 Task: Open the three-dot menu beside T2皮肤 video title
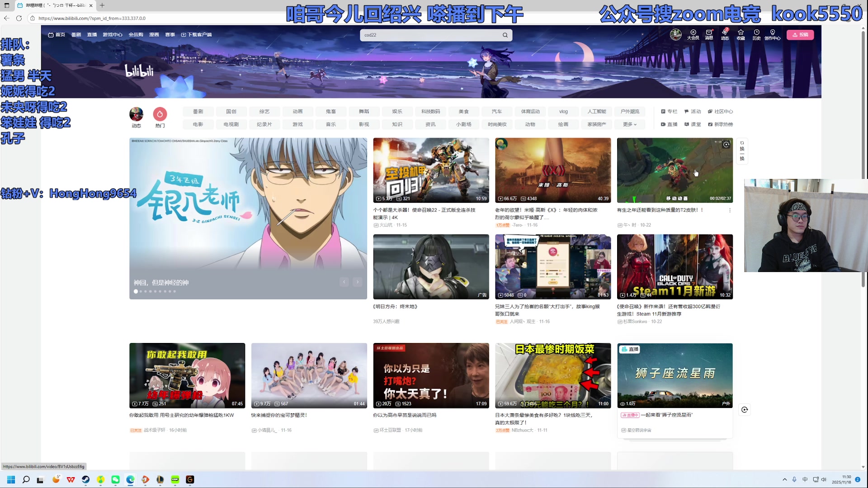pyautogui.click(x=730, y=210)
